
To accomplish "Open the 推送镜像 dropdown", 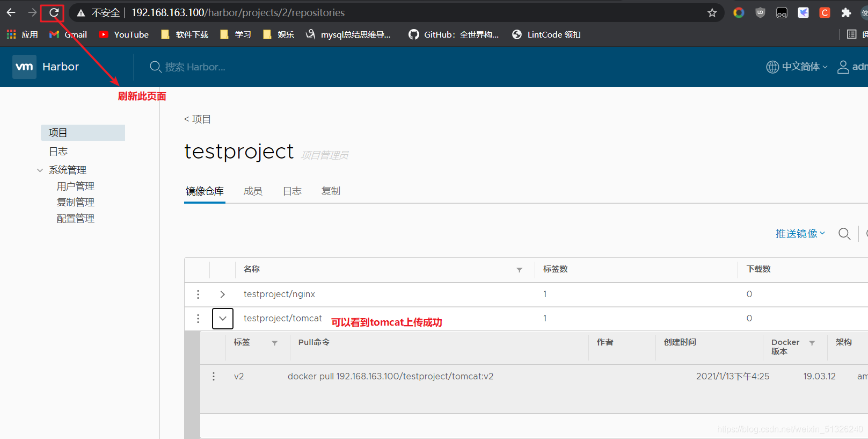I will pos(800,234).
